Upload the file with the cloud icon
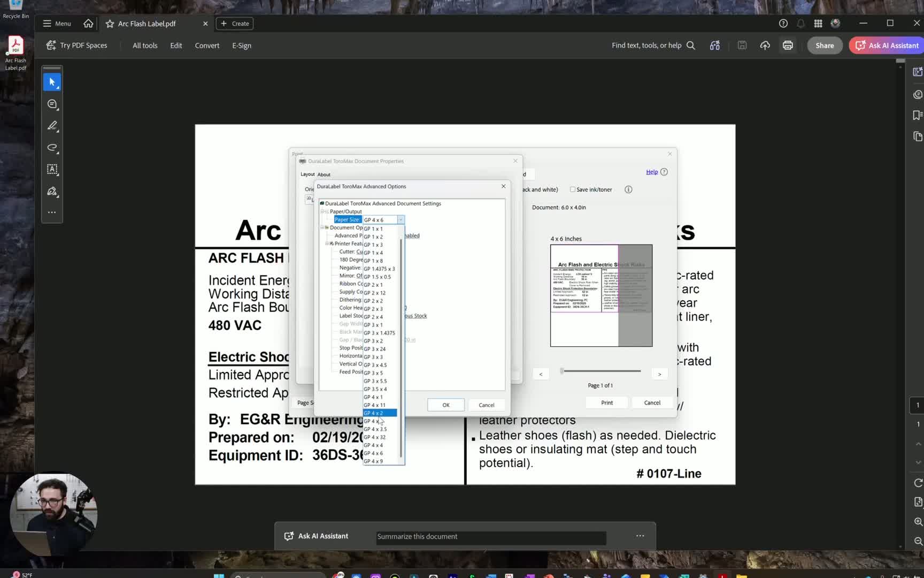The image size is (924, 578). [765, 45]
